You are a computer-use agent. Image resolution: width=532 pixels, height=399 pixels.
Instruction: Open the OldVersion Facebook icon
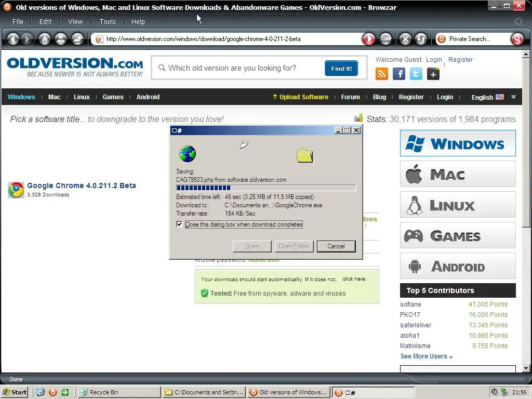pyautogui.click(x=399, y=74)
